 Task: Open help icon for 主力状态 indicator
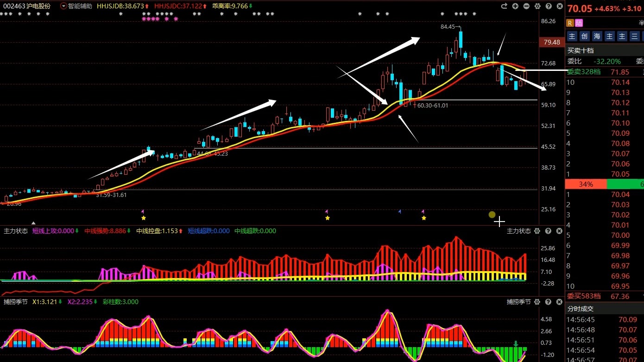coord(549,231)
